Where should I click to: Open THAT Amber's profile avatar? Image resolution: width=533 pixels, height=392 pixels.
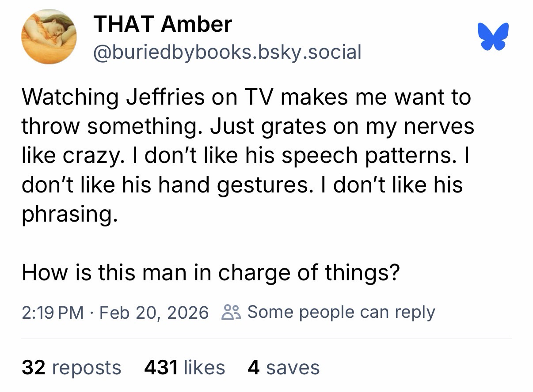coord(49,37)
